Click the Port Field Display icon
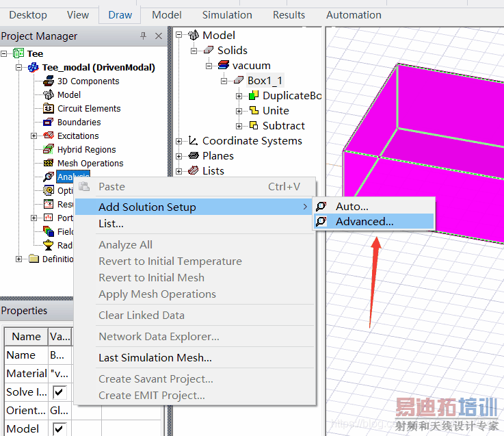Screen dimensions: 504x436 pos(49,218)
